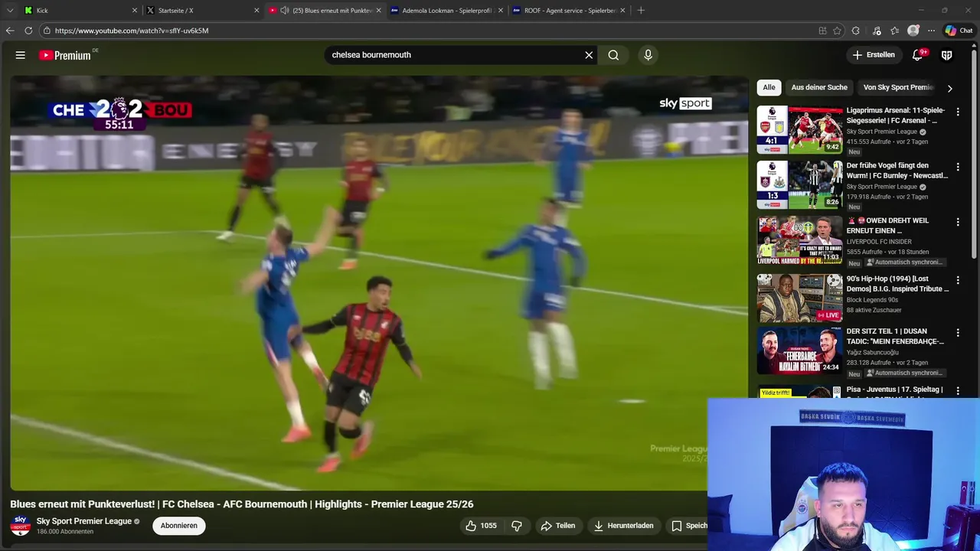The height and width of the screenshot is (551, 980).
Task: Click the browser address bar URL
Action: pyautogui.click(x=132, y=31)
